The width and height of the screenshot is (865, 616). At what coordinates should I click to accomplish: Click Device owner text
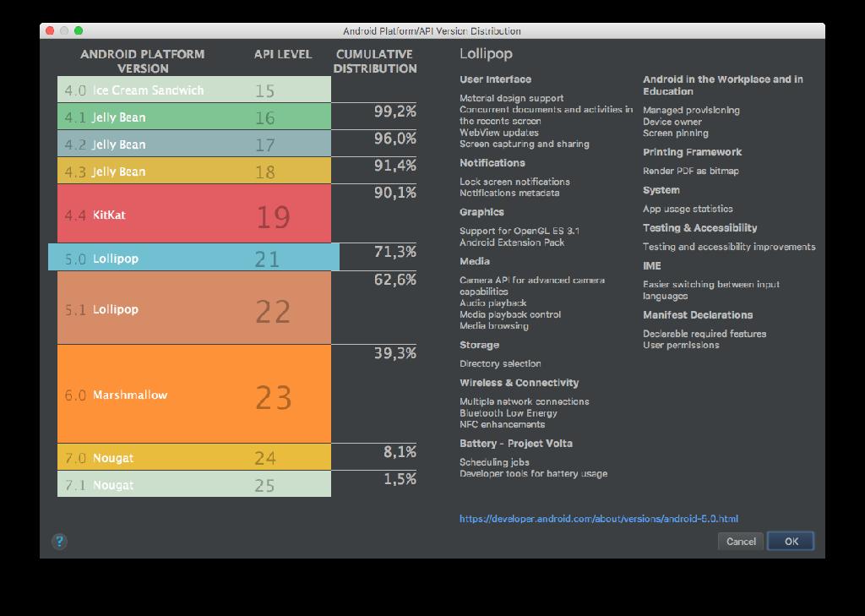[672, 122]
